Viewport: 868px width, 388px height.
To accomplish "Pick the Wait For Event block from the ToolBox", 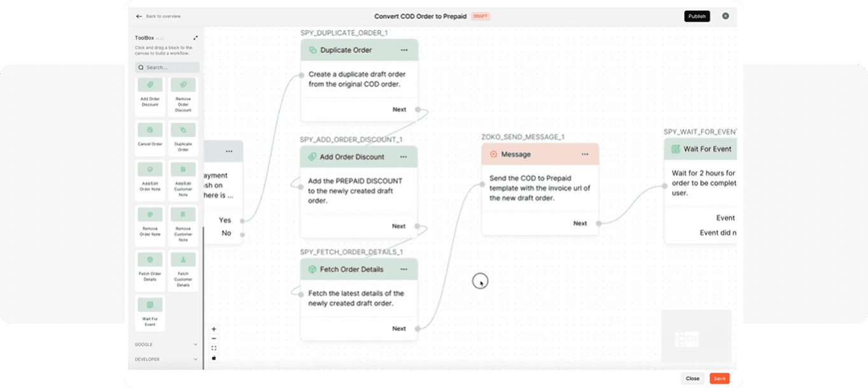I will (x=150, y=312).
